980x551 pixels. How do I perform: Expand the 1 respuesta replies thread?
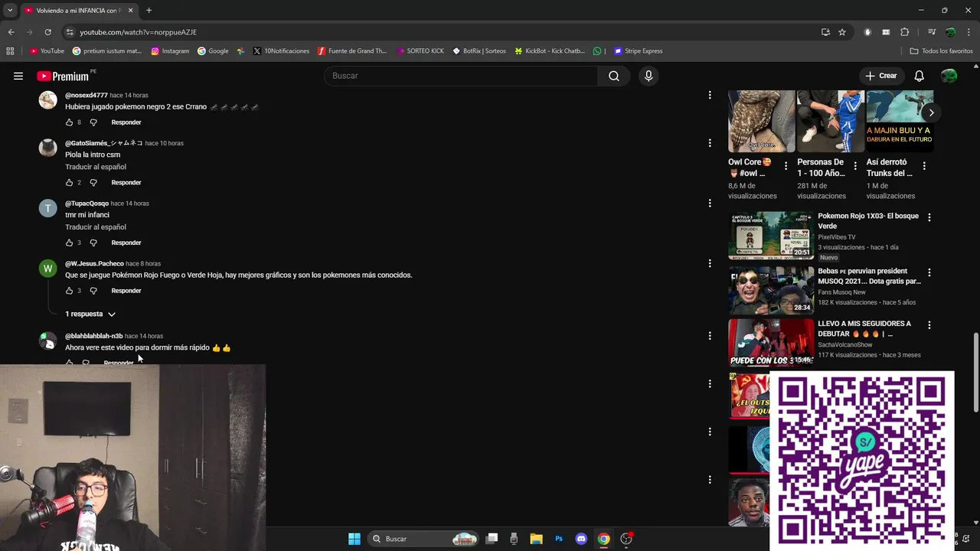pyautogui.click(x=90, y=315)
